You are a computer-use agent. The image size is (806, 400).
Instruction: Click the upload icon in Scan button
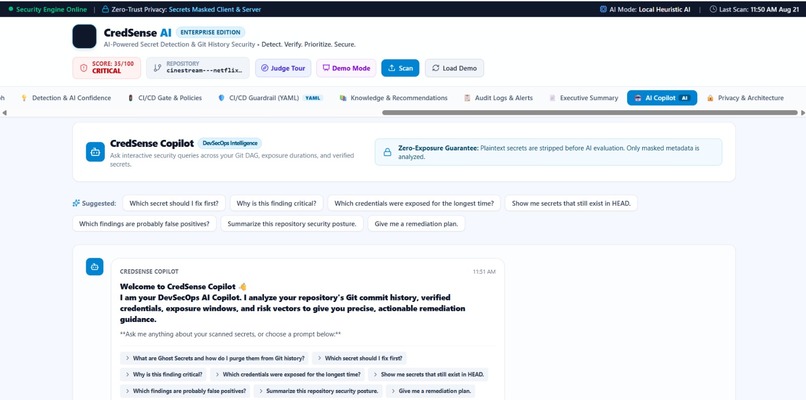coord(392,68)
